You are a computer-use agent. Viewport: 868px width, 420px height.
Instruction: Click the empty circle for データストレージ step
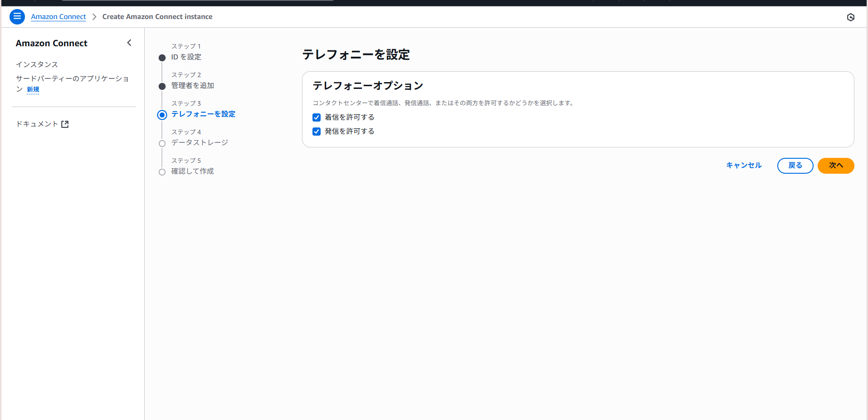[x=162, y=143]
